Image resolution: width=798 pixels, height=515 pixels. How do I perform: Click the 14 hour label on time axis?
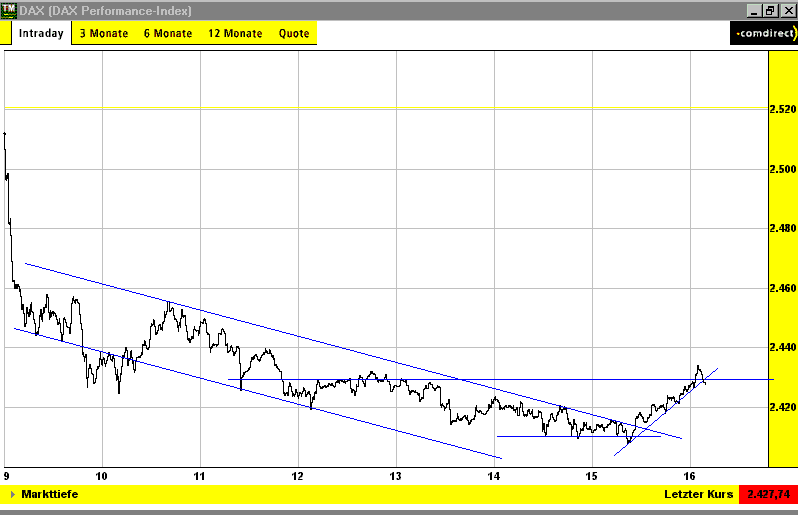click(493, 476)
